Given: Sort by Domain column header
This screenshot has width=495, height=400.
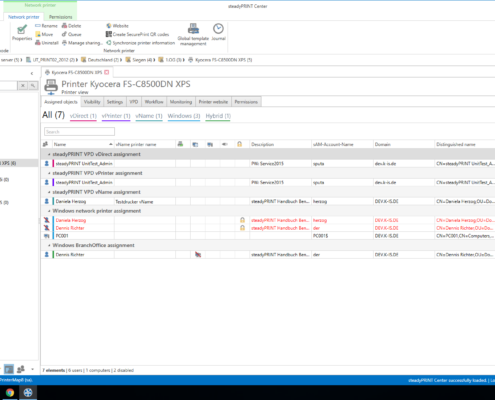Looking at the screenshot, I should (404, 144).
